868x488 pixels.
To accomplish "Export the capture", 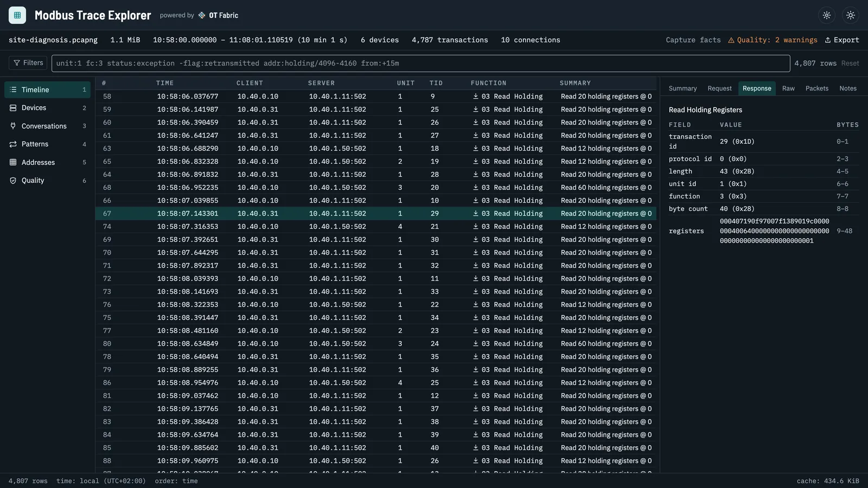I will 842,40.
